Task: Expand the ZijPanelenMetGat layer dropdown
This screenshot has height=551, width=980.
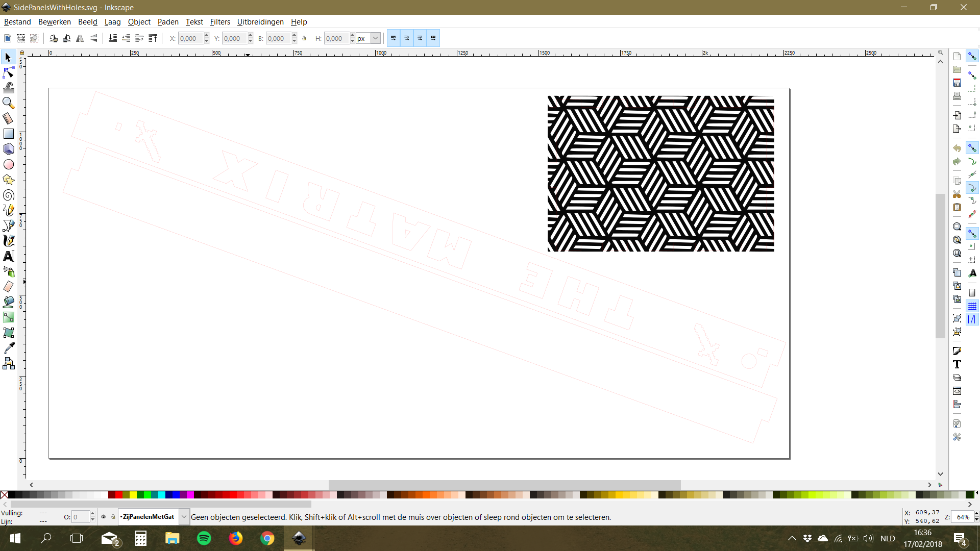Action: click(x=184, y=517)
